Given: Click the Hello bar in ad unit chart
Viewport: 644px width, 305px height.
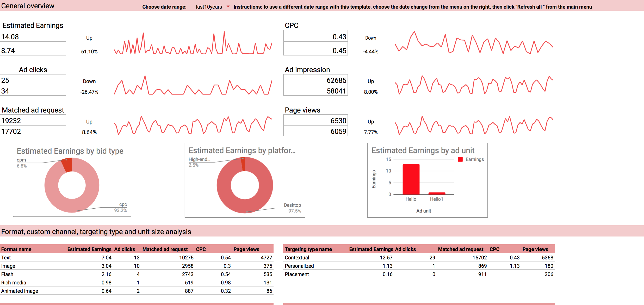Looking at the screenshot, I should (x=411, y=179).
